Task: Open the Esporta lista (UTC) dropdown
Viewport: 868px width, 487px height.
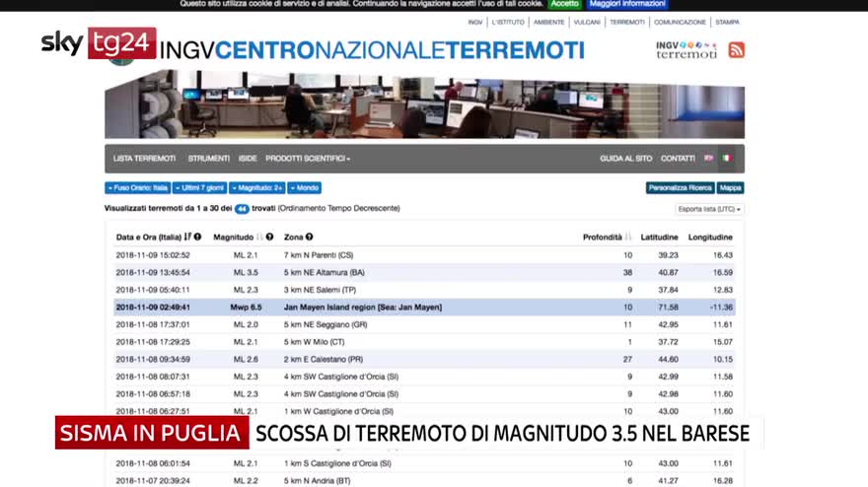Action: pyautogui.click(x=709, y=209)
